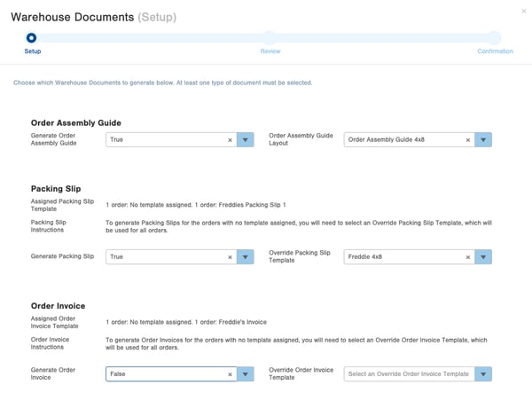This screenshot has height=393, width=532.
Task: Clear the Generate Order Invoice False value
Action: (230, 374)
